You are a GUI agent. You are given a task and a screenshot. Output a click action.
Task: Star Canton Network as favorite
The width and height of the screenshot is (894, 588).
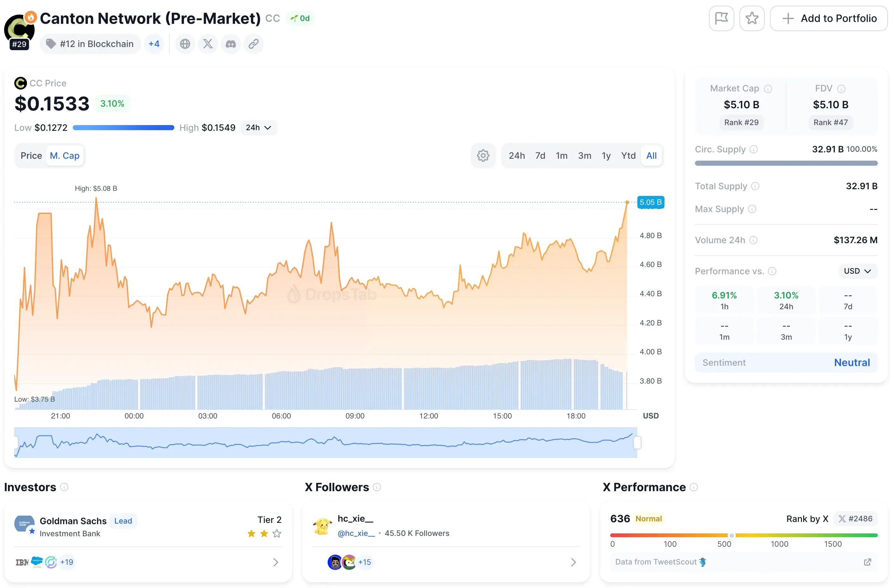[x=752, y=18]
